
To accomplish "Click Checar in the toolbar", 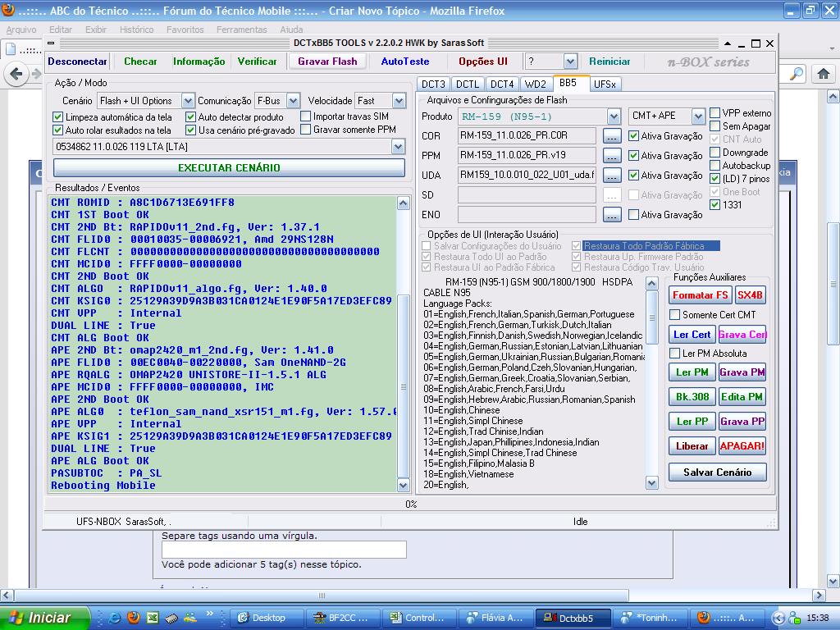I will point(140,62).
